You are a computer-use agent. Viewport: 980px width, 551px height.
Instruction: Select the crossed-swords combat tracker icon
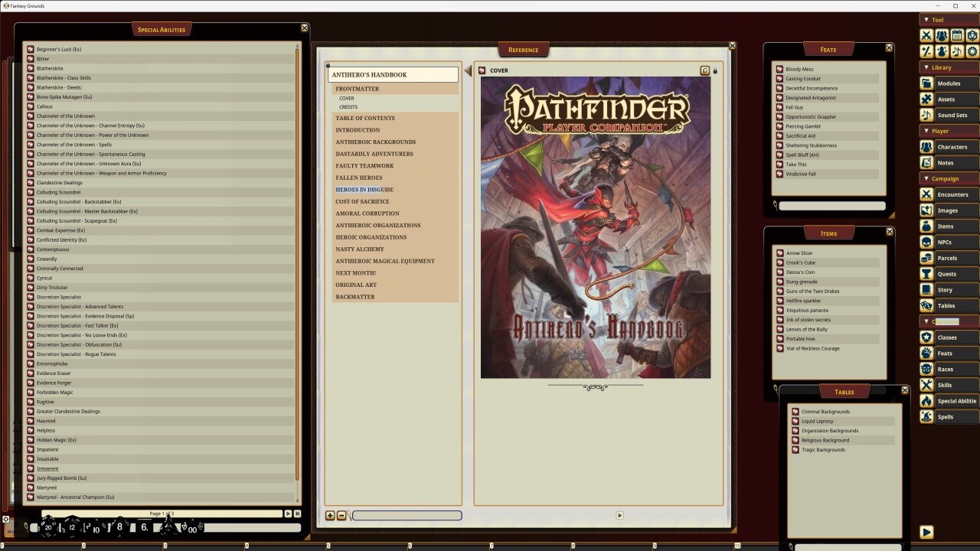click(926, 35)
